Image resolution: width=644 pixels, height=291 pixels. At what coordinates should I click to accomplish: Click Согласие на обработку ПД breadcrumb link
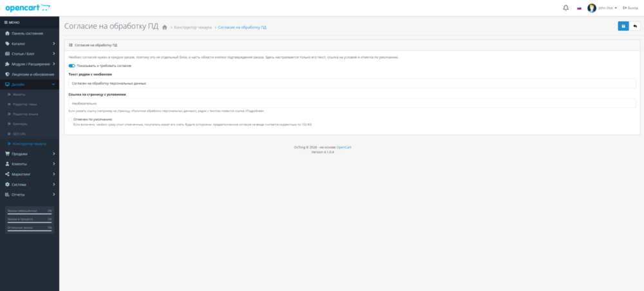(x=242, y=28)
